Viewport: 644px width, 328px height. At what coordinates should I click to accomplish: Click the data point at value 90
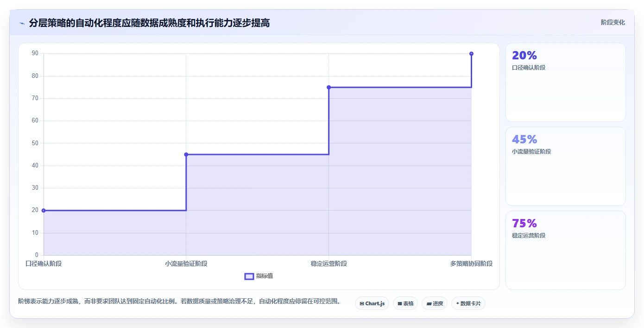[x=472, y=54]
